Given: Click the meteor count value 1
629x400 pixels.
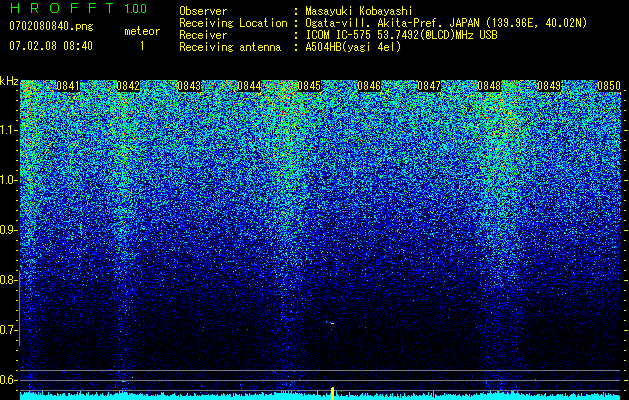Looking at the screenshot, I should (x=142, y=46).
